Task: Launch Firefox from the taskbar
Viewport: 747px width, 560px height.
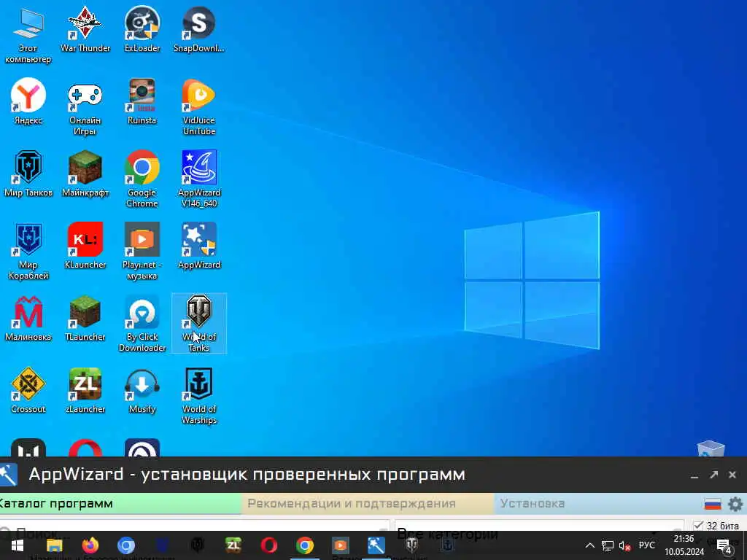Action: [x=90, y=545]
